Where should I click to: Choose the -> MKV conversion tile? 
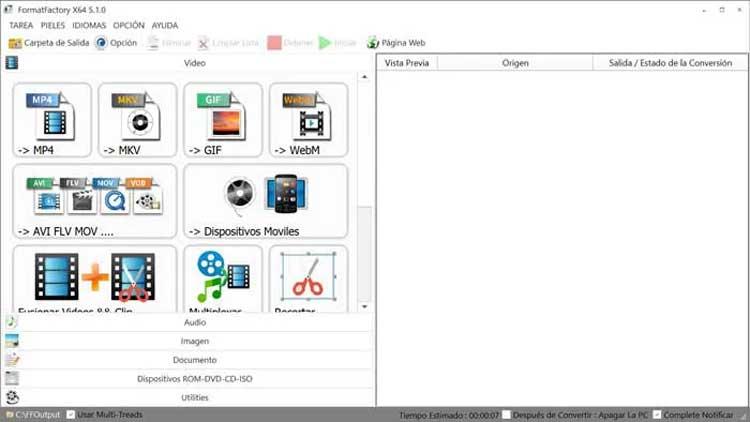pos(138,120)
